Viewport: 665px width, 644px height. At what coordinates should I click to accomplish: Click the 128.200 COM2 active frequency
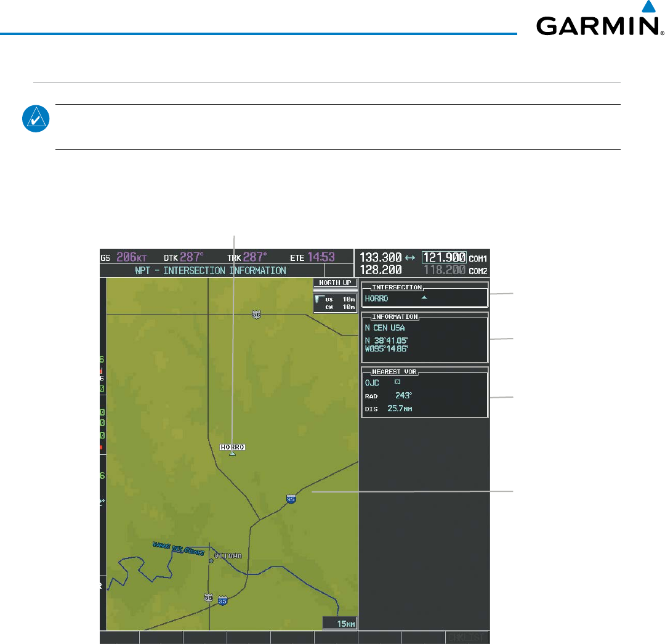pyautogui.click(x=381, y=270)
